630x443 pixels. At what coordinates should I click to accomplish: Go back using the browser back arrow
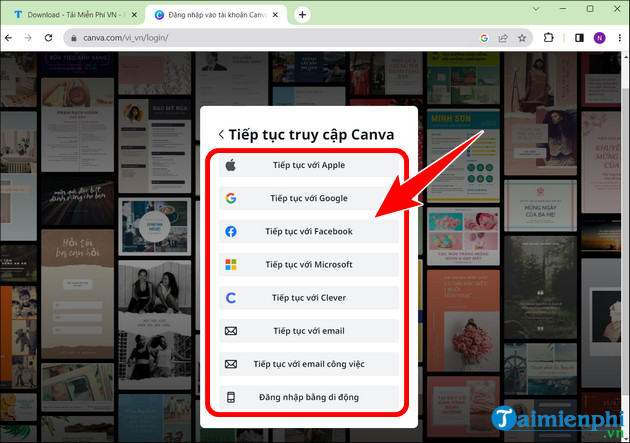coord(8,38)
